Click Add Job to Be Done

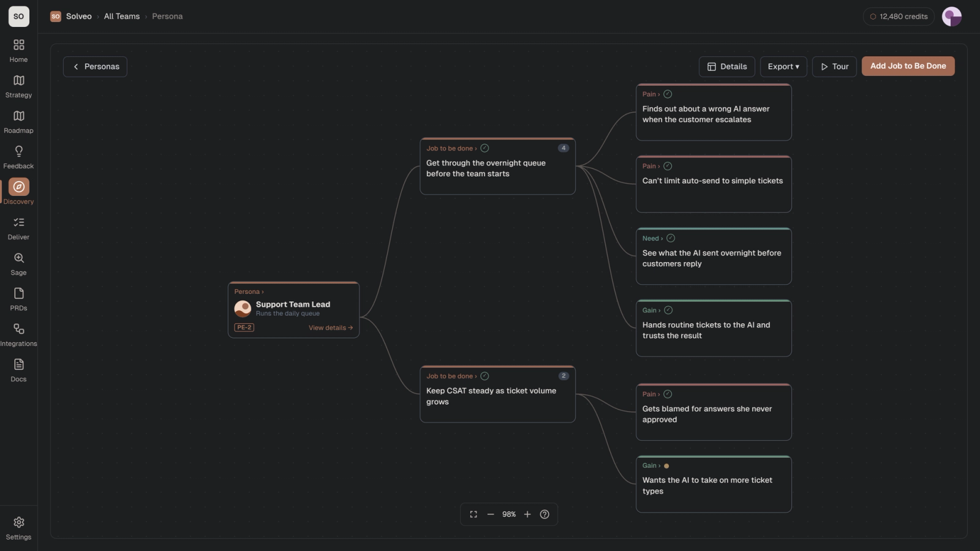pos(908,66)
